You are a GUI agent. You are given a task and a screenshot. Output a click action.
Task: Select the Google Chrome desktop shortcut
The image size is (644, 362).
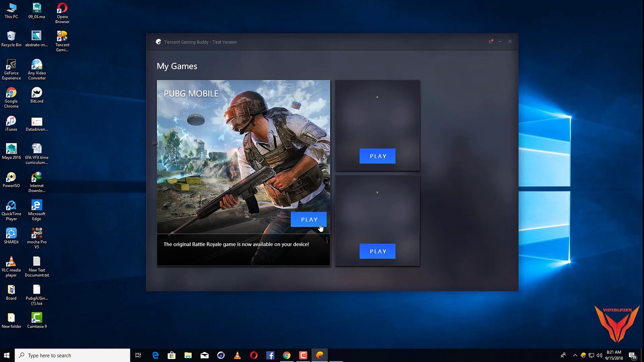[11, 98]
